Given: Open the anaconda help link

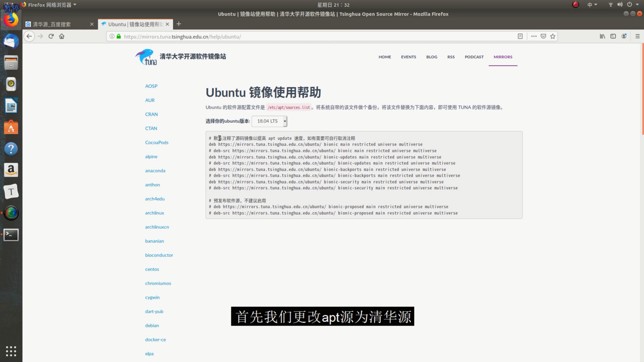Looking at the screenshot, I should click(155, 170).
